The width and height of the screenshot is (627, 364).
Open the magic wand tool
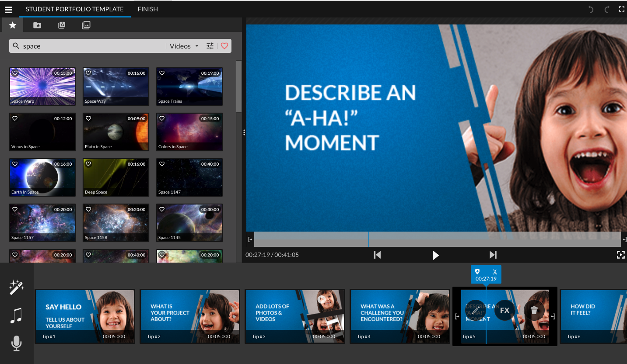[x=16, y=288]
